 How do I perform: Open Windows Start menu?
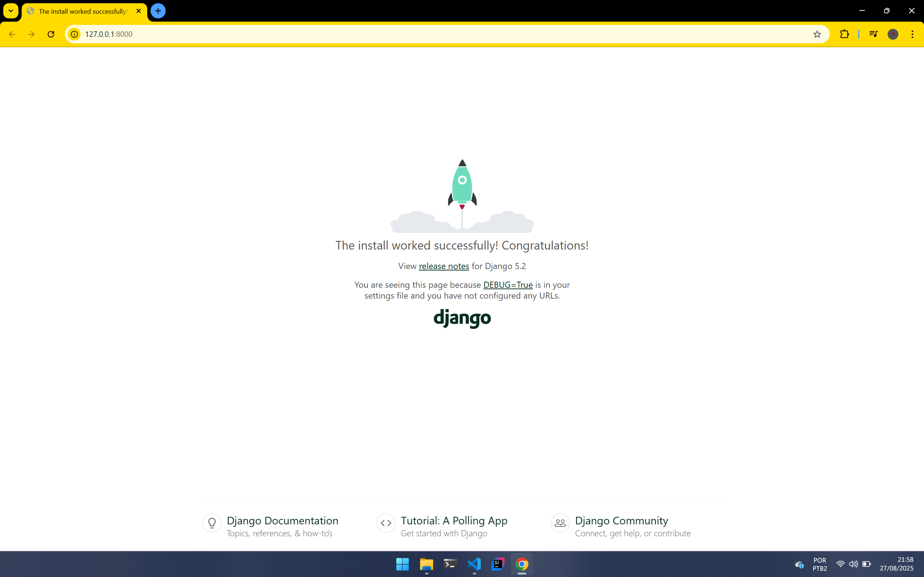coord(402,564)
